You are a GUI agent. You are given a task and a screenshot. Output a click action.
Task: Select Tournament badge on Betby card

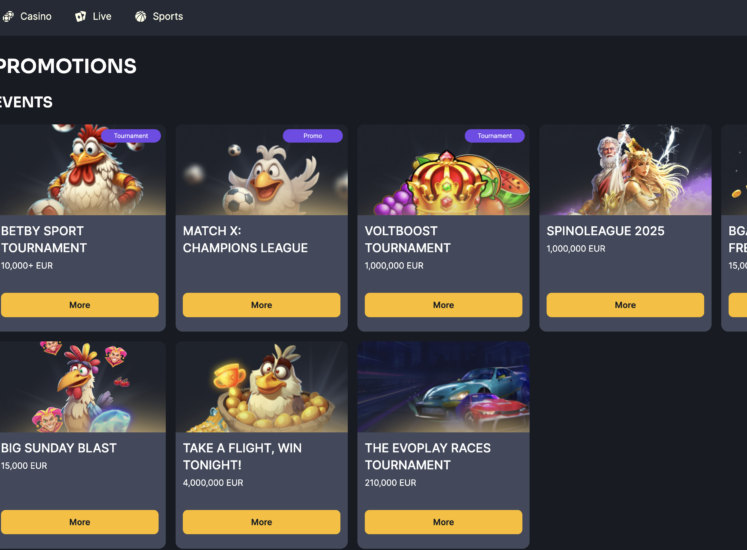coord(131,136)
